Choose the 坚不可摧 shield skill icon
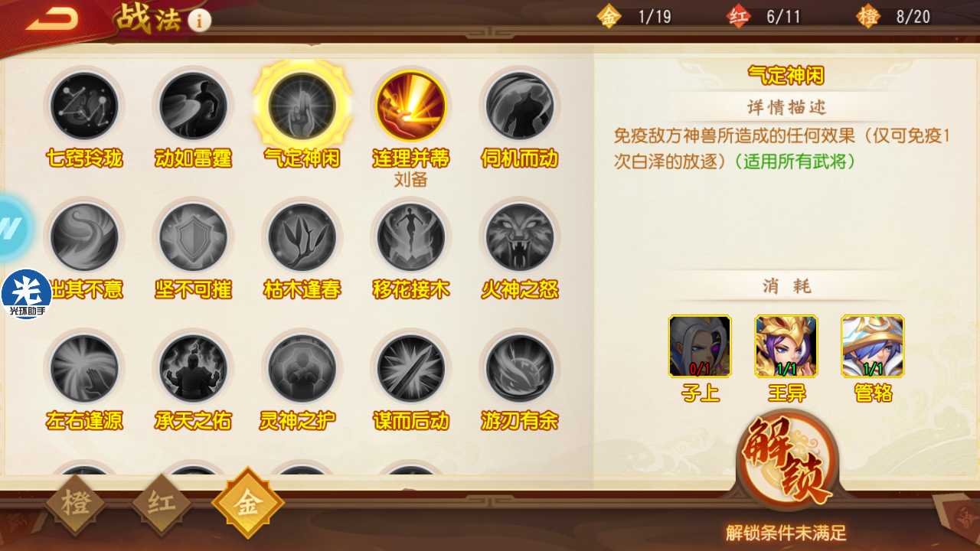This screenshot has width=980, height=551. (x=193, y=237)
